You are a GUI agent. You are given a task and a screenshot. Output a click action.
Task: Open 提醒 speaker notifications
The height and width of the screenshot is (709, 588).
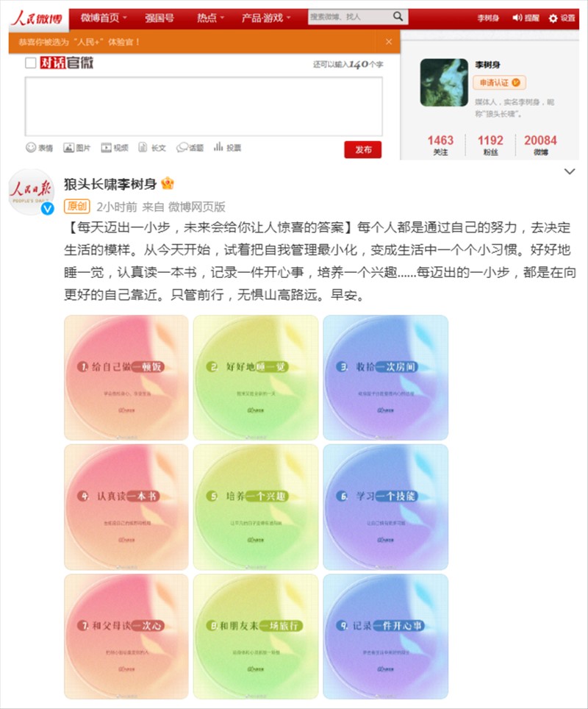[x=526, y=18]
